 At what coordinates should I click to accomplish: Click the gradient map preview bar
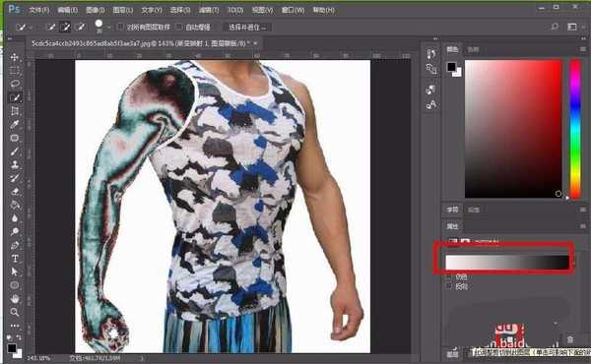507,263
